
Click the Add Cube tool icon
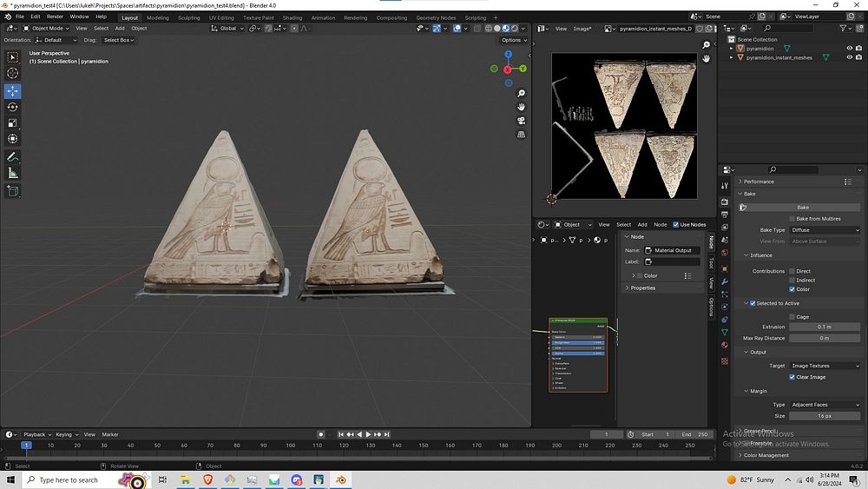[13, 191]
